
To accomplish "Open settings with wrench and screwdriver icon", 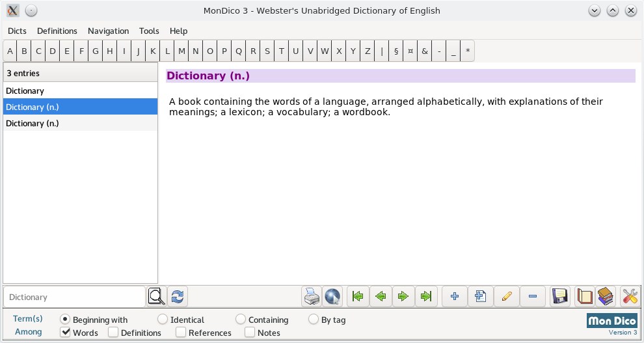I will coord(630,297).
